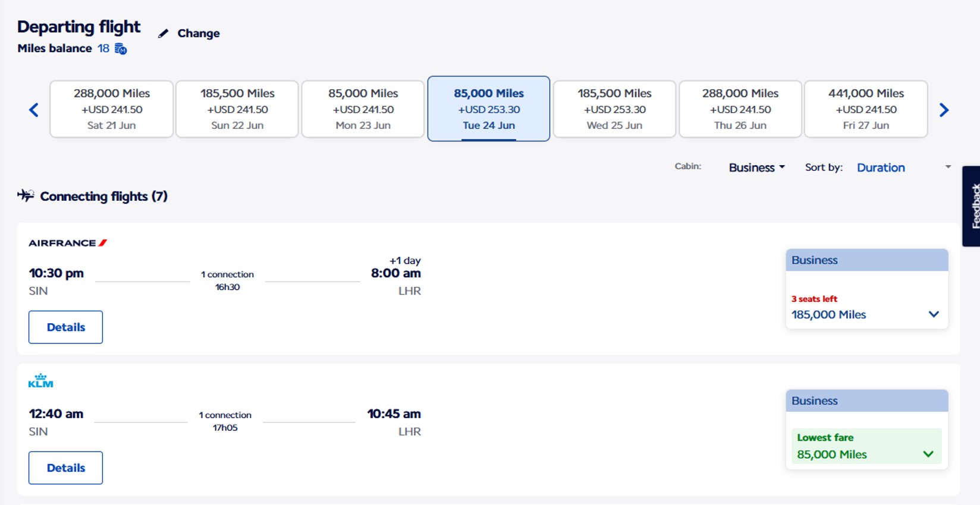Viewport: 980px width, 505px height.
Task: Click the pencil edit icon beside Change
Action: (163, 34)
